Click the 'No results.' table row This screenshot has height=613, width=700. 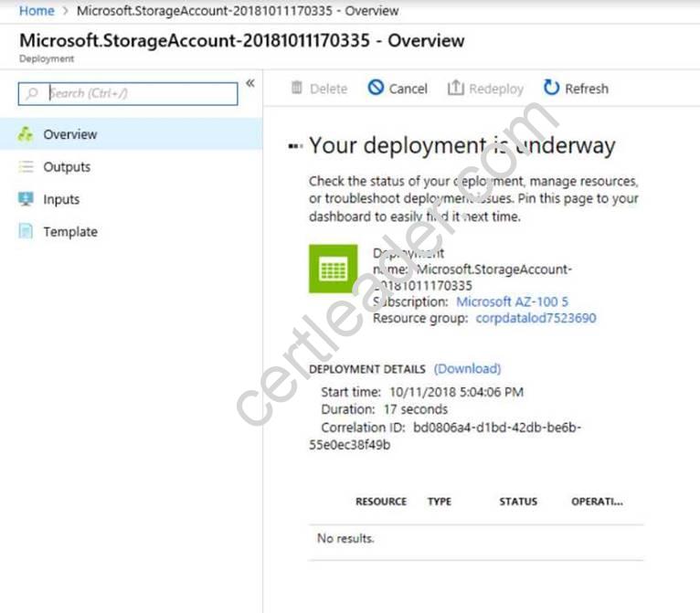(476, 538)
